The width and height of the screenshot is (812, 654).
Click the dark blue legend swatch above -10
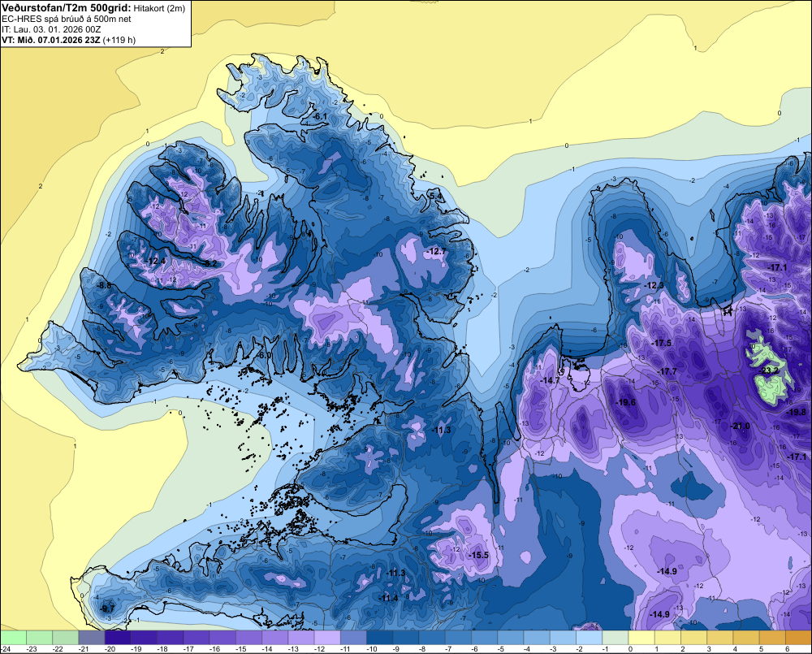[379, 637]
